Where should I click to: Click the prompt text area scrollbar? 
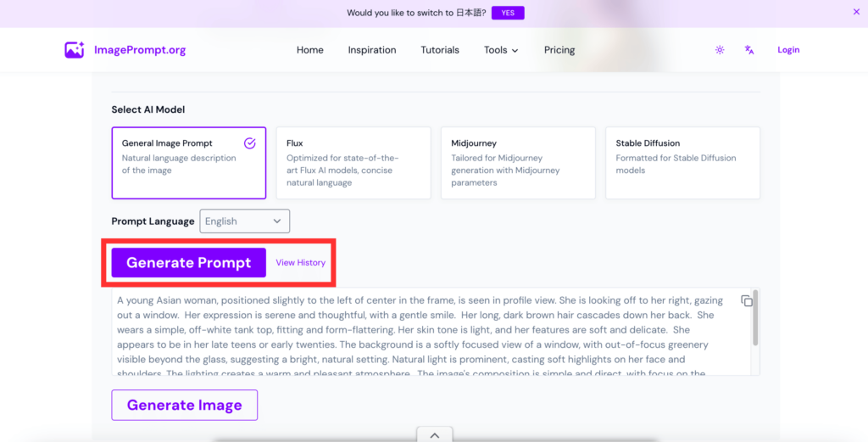pos(755,318)
